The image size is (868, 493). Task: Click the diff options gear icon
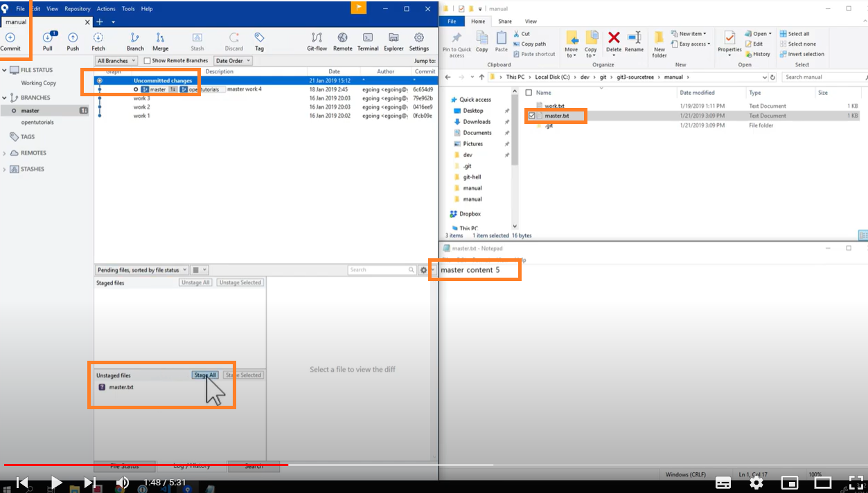[424, 270]
